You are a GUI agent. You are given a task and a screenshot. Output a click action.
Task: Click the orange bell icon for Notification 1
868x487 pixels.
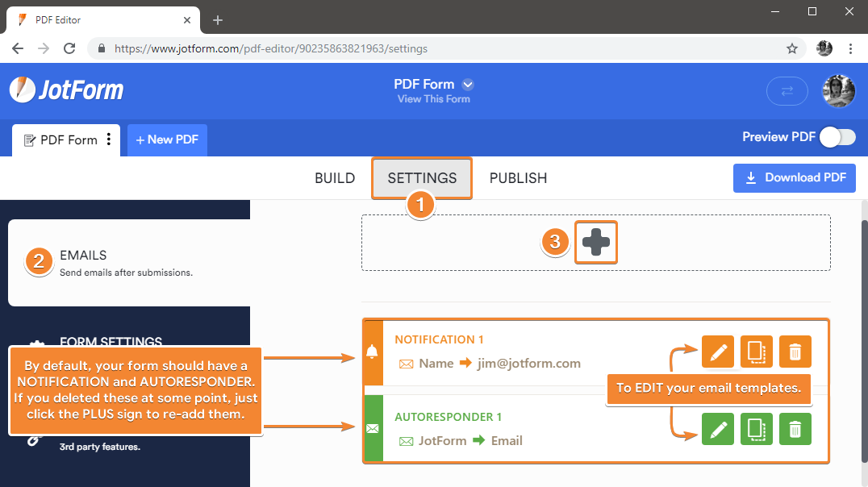(373, 352)
